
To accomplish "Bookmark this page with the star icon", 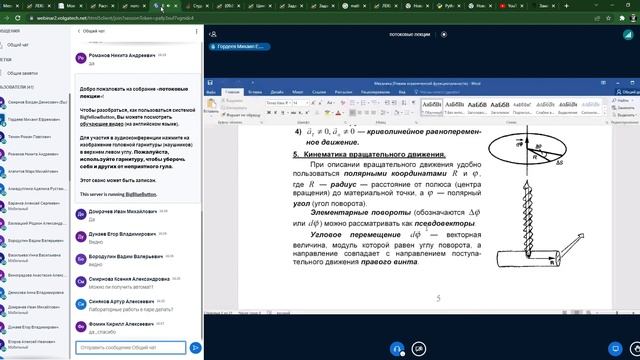I will [609, 18].
